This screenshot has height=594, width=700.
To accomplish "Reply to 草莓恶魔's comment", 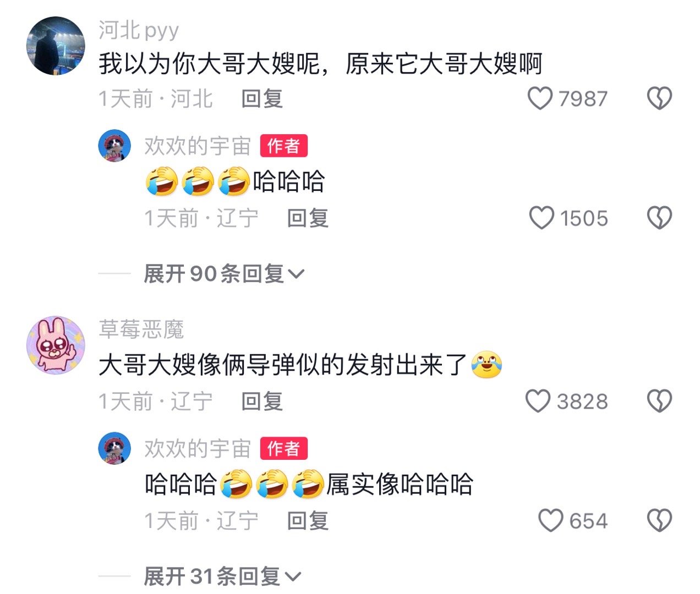I will 262,402.
